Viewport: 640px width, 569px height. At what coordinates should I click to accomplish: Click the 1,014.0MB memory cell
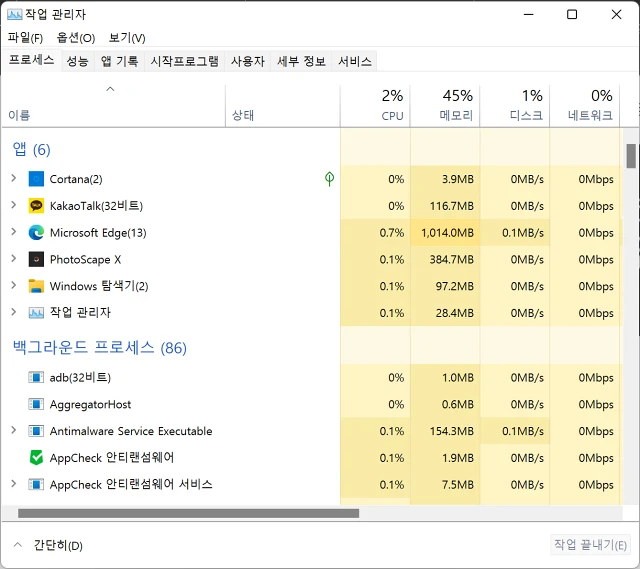447,233
